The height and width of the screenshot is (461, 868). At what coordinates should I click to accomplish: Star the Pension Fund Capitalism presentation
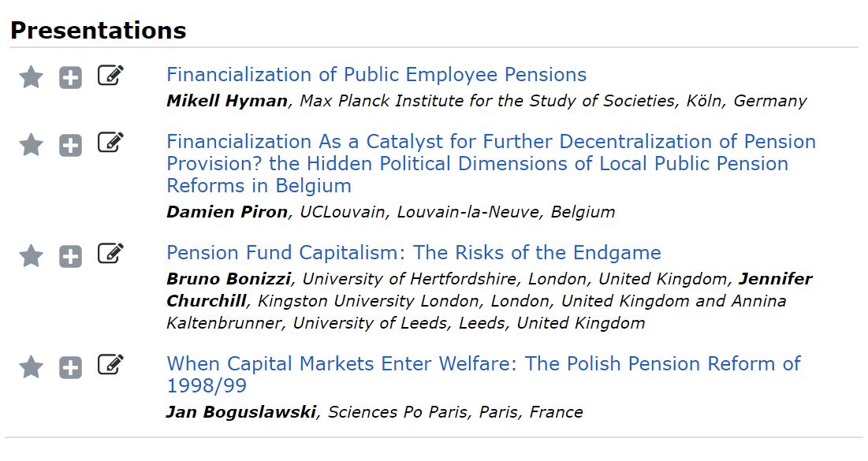tap(31, 255)
